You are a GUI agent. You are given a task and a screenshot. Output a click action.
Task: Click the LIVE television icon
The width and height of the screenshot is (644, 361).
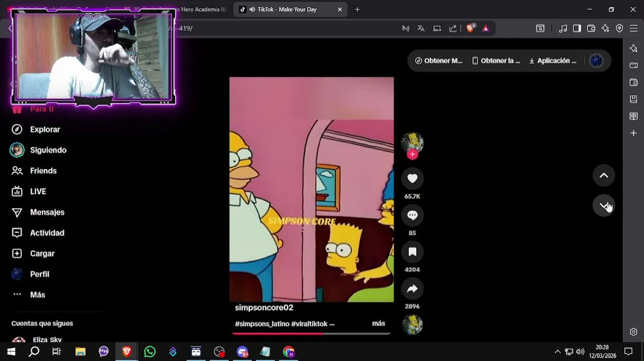tap(17, 192)
